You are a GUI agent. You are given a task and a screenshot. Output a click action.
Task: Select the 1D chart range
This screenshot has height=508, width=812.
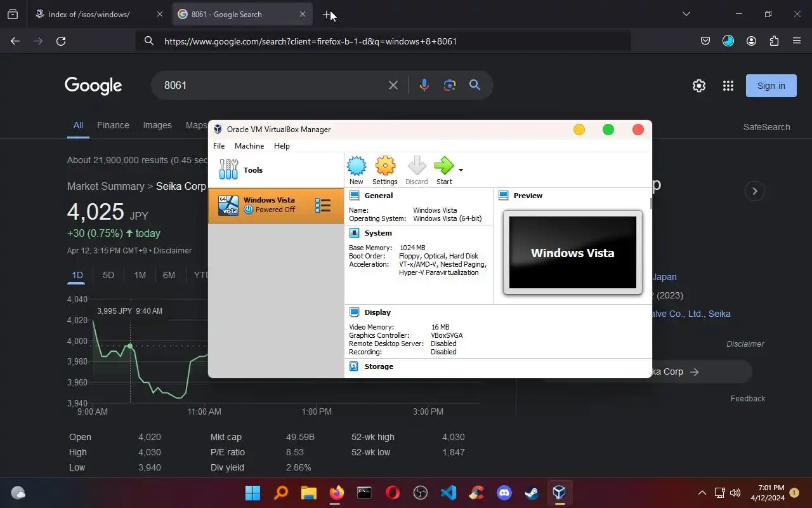coord(77,275)
